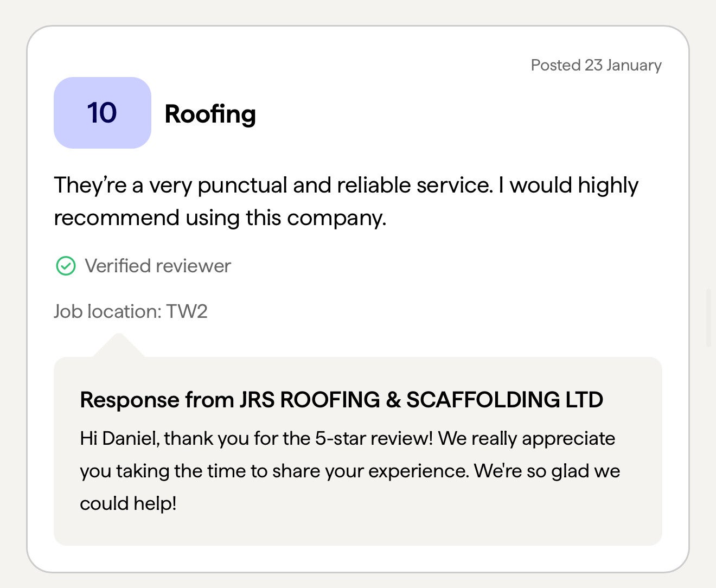Click the "We're so glad we" response text
This screenshot has width=716, height=588.
tap(547, 471)
